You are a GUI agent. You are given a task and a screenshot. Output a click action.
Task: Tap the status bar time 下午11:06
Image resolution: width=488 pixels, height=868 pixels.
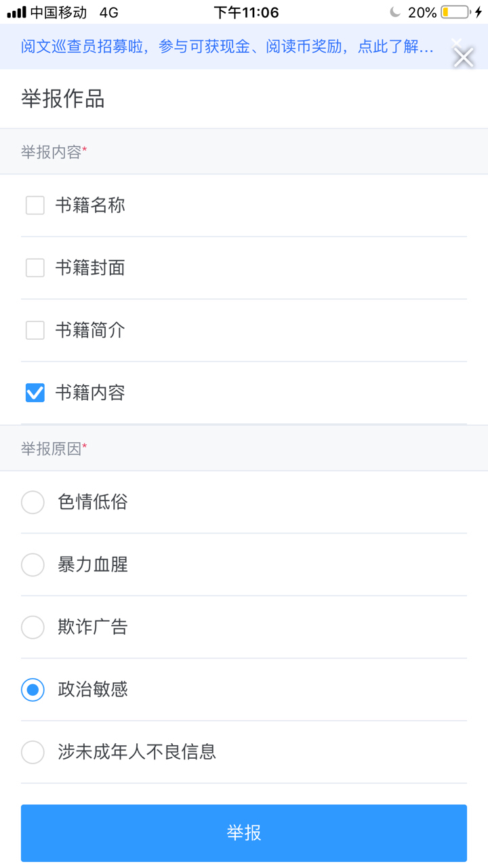coord(246,12)
